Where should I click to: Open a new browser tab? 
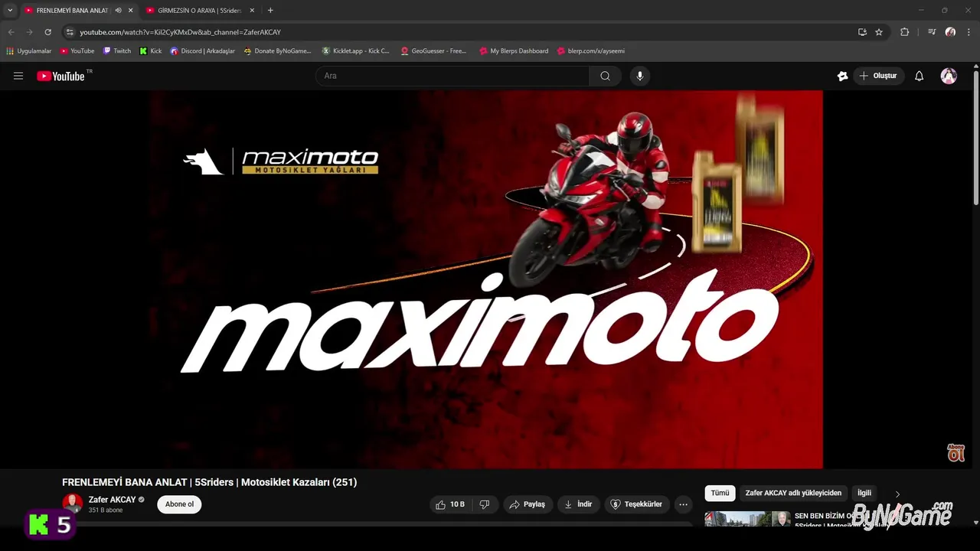tap(270, 10)
